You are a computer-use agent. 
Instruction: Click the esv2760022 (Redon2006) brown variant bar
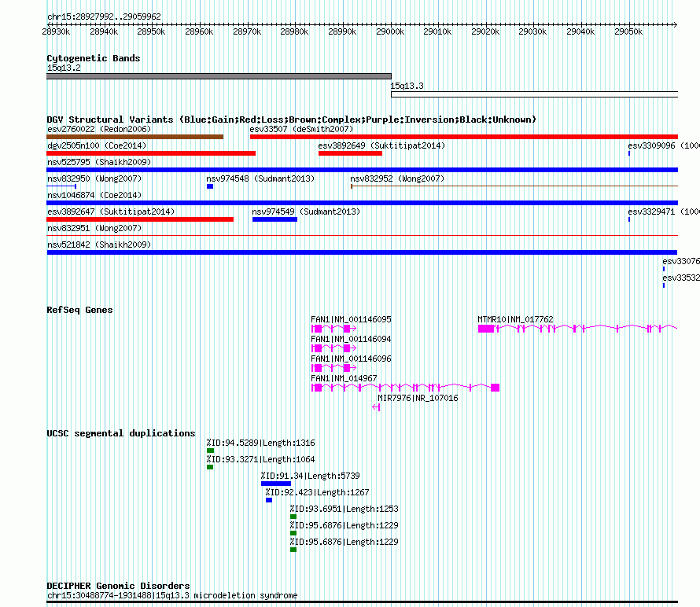tap(134, 137)
